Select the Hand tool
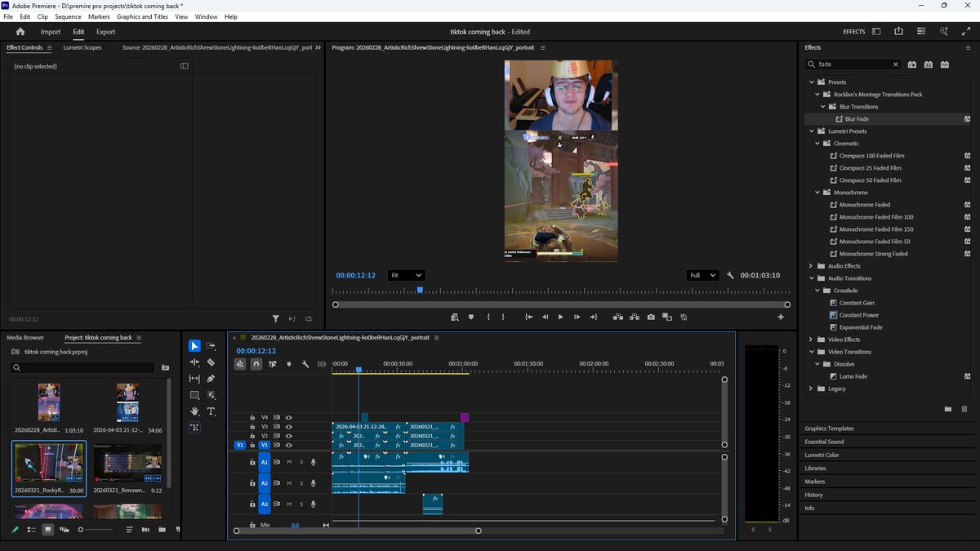Screen dimensions: 980x551 pos(195,411)
